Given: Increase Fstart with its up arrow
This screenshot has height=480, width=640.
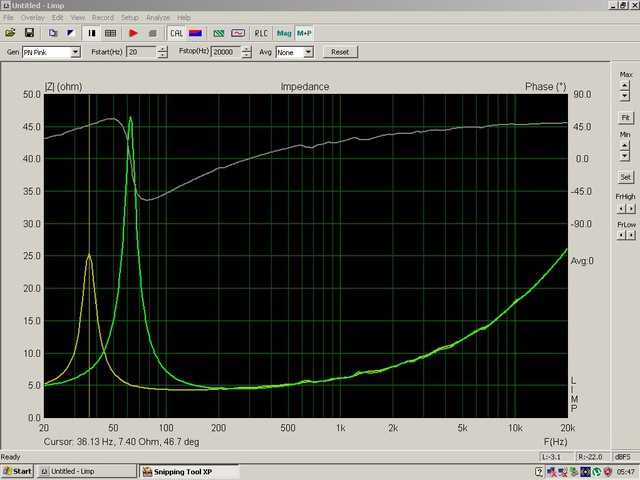Looking at the screenshot, I should (x=162, y=49).
